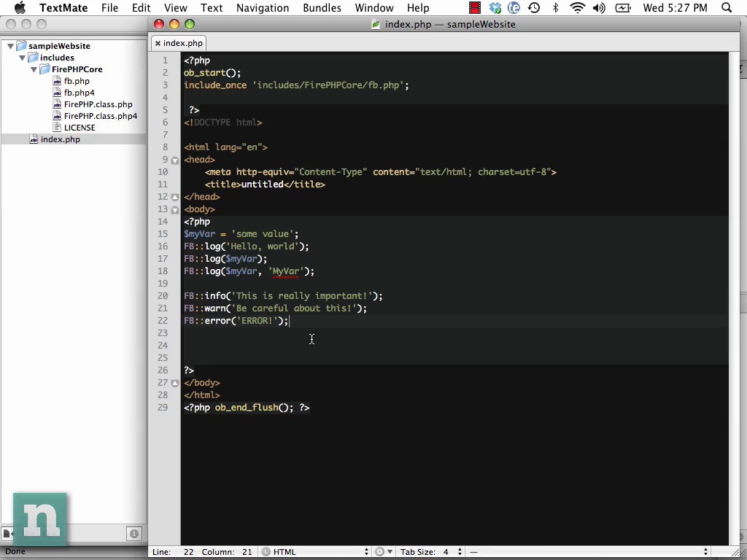Open the Bundles menu

pos(322,7)
